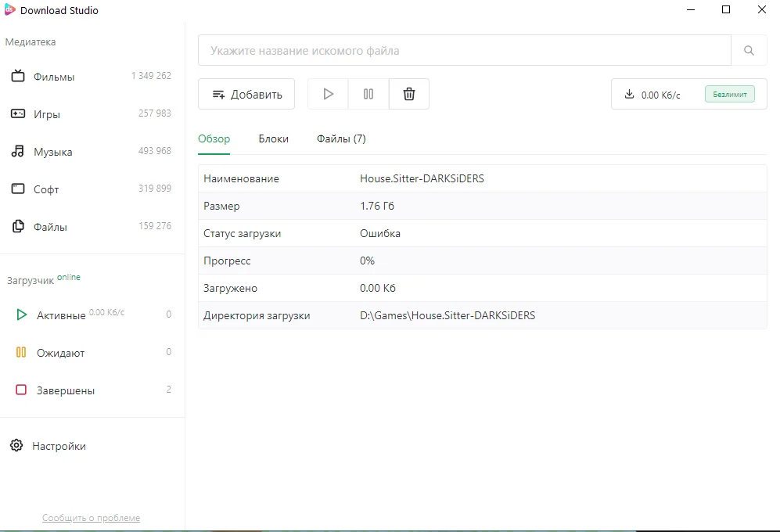Viewport: 780px width, 532px height.
Task: Switch to the Блоки tab
Action: point(273,138)
